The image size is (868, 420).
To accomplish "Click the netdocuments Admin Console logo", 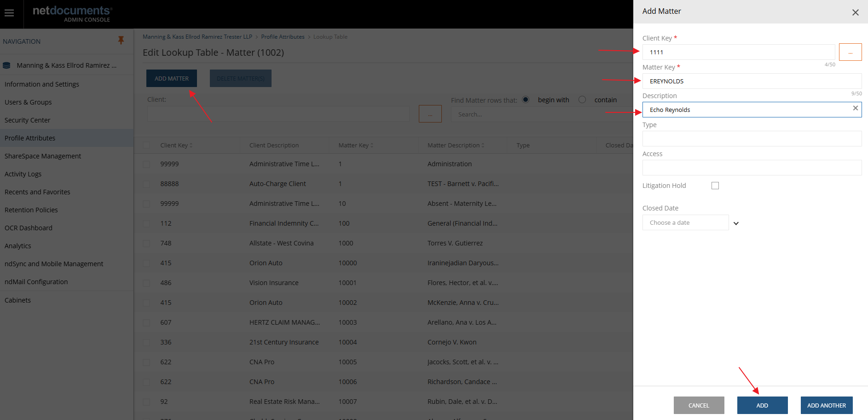I will tap(72, 14).
